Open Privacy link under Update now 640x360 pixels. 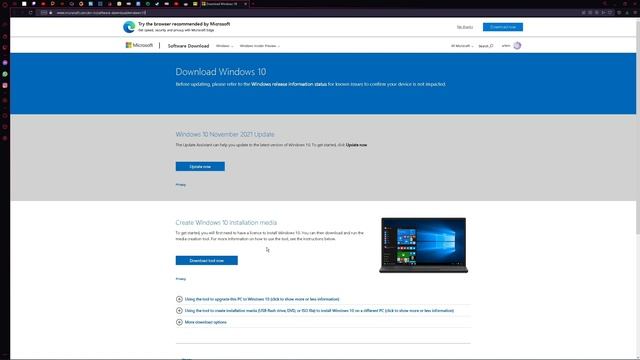(x=180, y=185)
